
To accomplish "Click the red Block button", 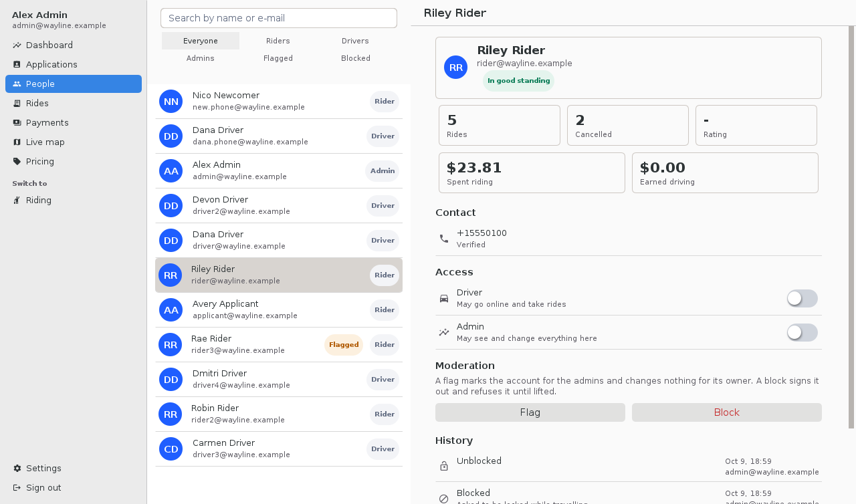I will [x=727, y=412].
